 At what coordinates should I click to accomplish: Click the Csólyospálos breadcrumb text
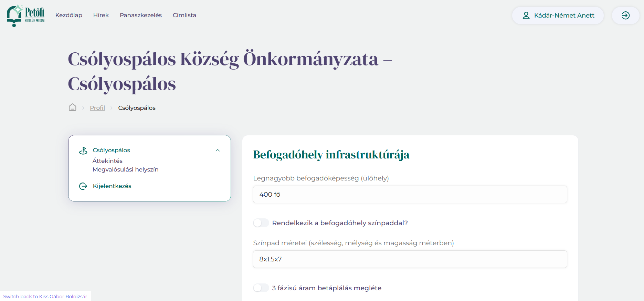137,108
